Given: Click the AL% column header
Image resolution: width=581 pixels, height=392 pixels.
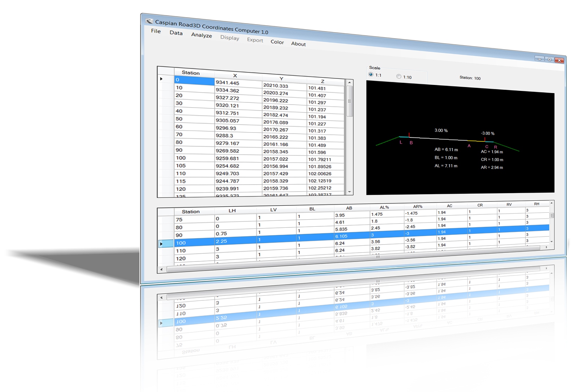Looking at the screenshot, I should (384, 207).
